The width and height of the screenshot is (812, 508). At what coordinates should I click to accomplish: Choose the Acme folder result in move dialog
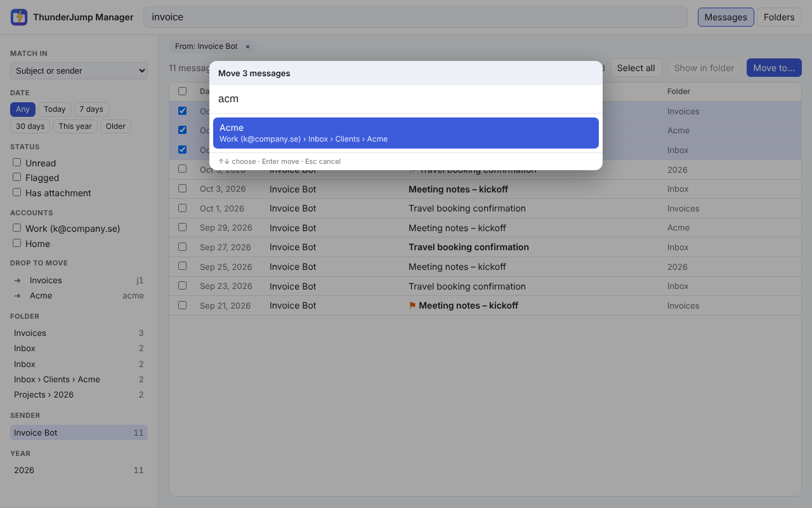pos(406,133)
